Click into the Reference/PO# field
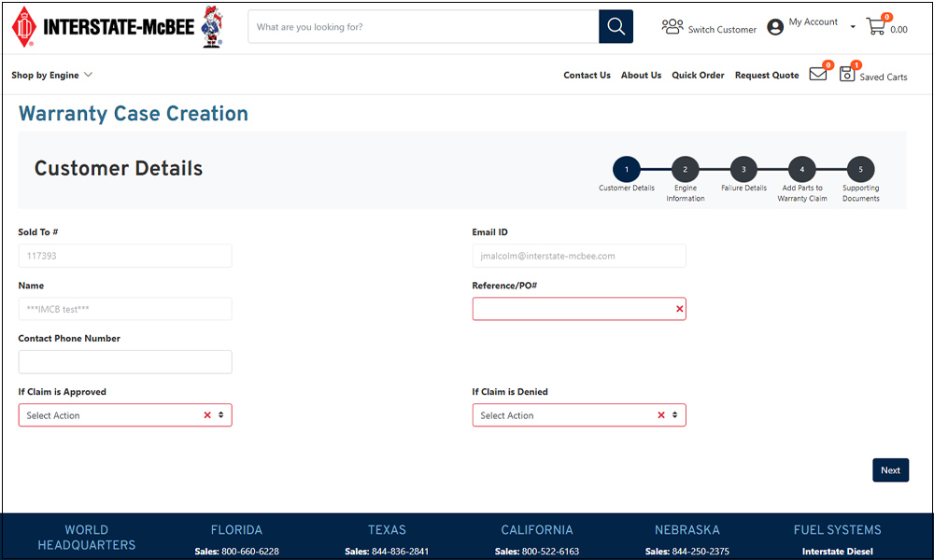This screenshot has height=560, width=934. pos(579,309)
